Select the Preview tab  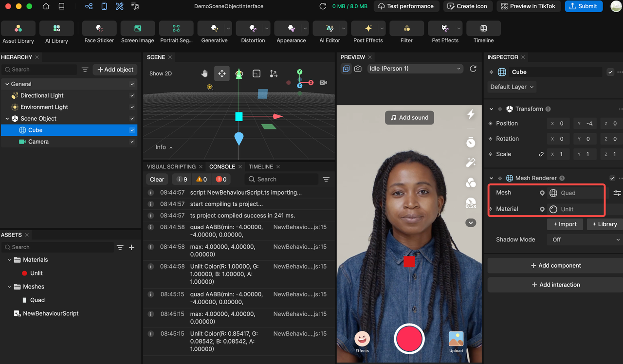pos(353,57)
